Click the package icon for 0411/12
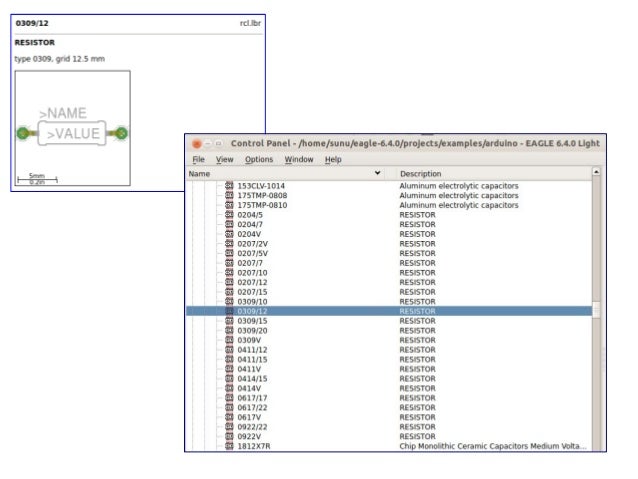 (229, 350)
